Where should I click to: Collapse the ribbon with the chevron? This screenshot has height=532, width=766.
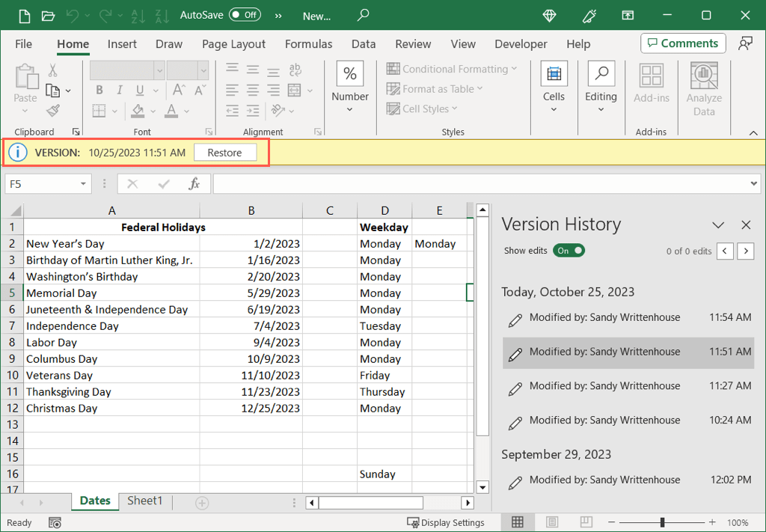click(753, 132)
